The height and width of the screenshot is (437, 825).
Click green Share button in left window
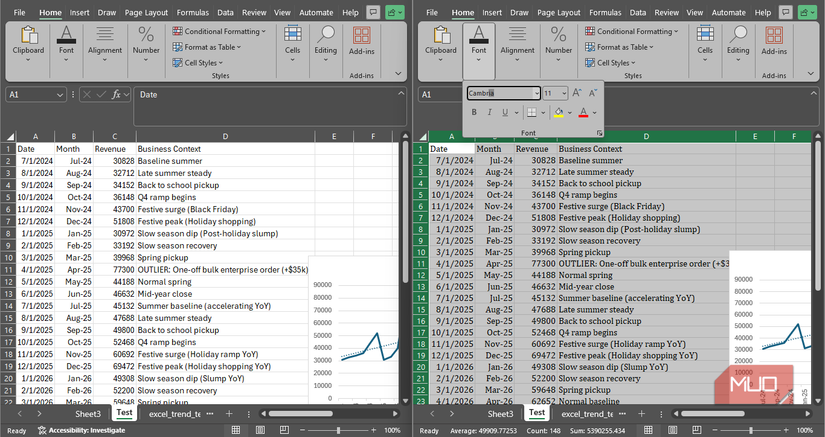(x=395, y=12)
